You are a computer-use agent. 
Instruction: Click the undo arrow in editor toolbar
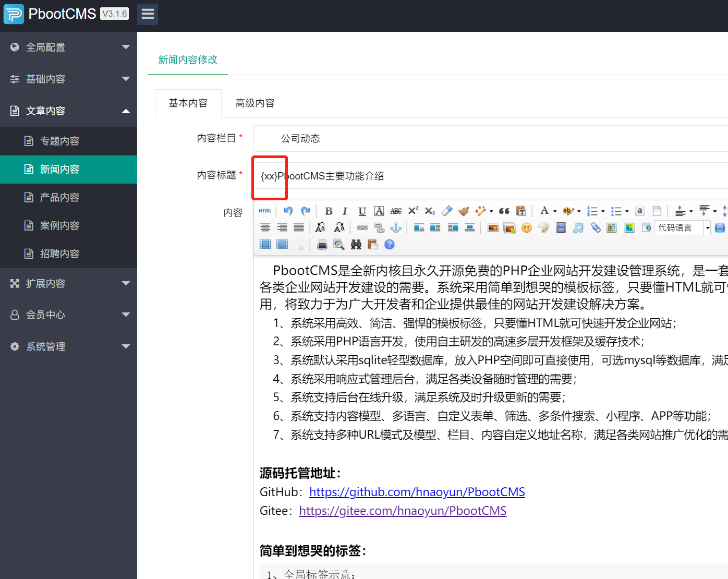click(288, 211)
